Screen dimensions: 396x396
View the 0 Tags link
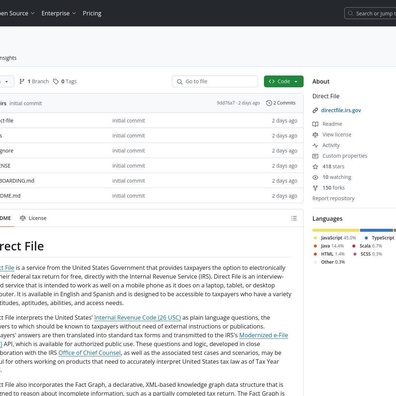65,81
